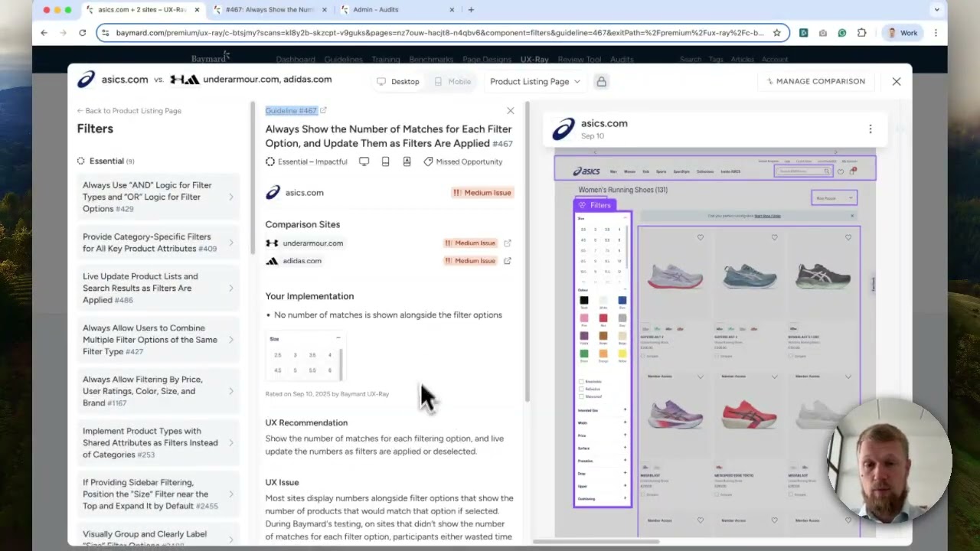Switch to the '#467: Always Show the Num' tab
980x551 pixels.
point(269,10)
